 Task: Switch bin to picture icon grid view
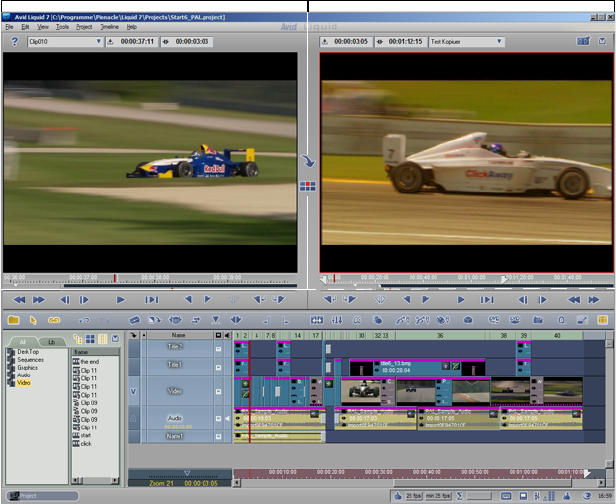pyautogui.click(x=90, y=340)
